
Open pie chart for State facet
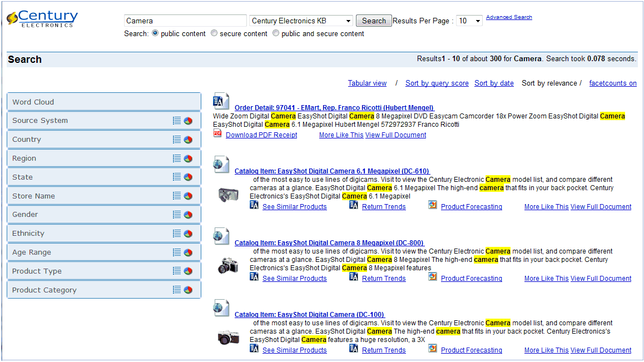coord(188,177)
